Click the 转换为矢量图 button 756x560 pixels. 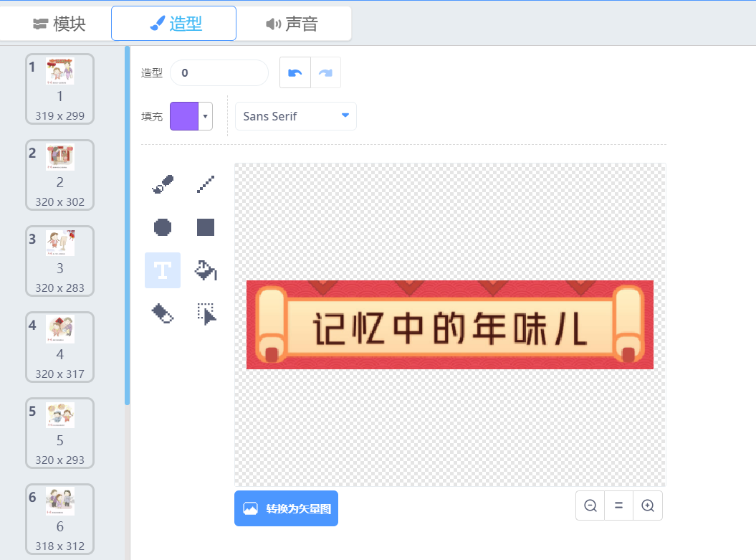(286, 508)
